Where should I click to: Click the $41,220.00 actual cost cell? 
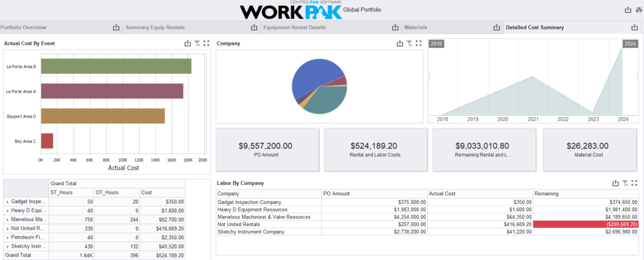[x=480, y=232]
